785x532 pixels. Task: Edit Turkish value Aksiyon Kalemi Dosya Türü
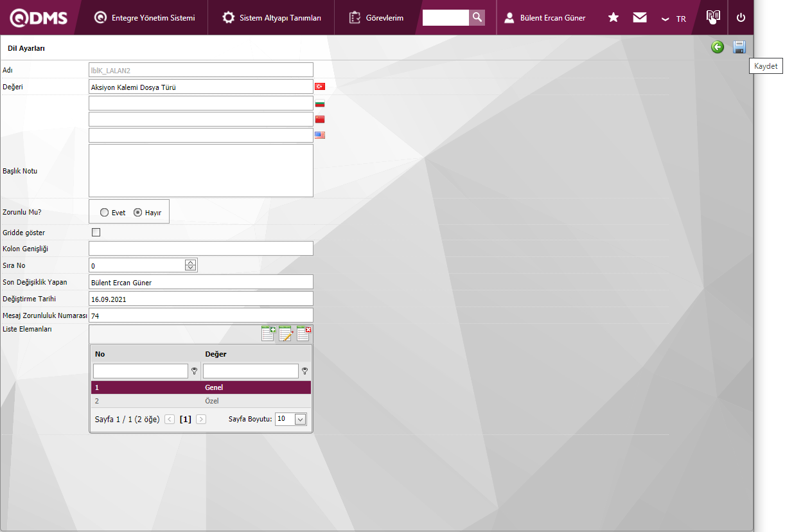coord(201,87)
